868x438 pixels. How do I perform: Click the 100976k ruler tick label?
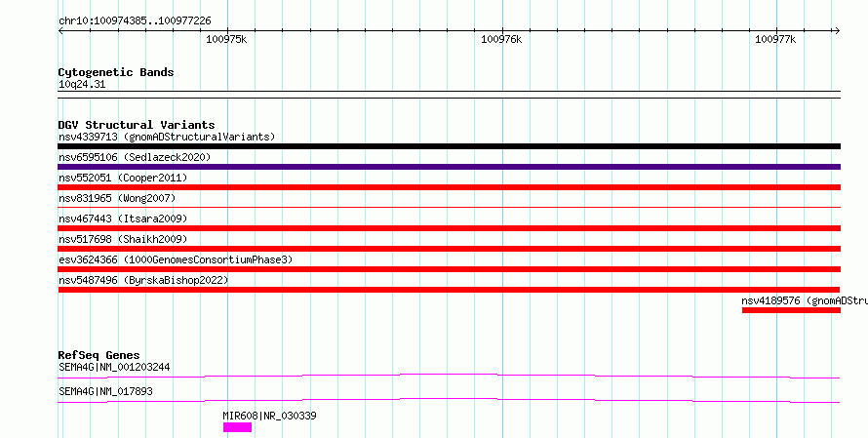click(x=501, y=39)
